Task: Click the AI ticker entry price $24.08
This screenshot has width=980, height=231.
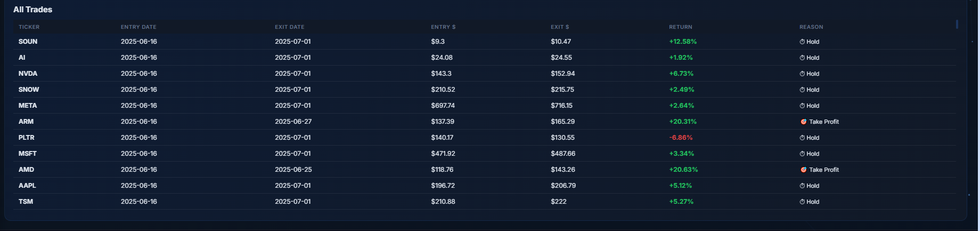Action: [442, 58]
